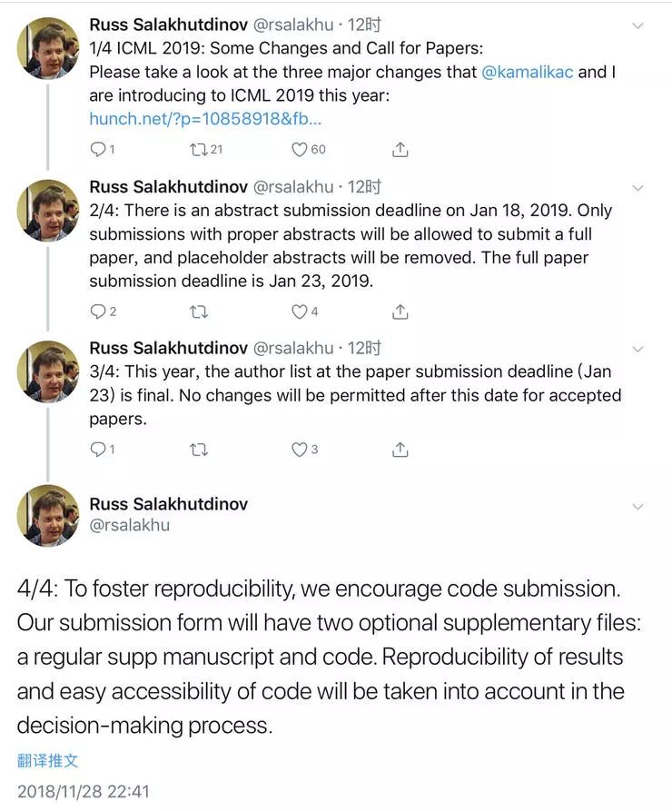Reply to the 1/4 ICML tweet
672x811 pixels.
98,149
